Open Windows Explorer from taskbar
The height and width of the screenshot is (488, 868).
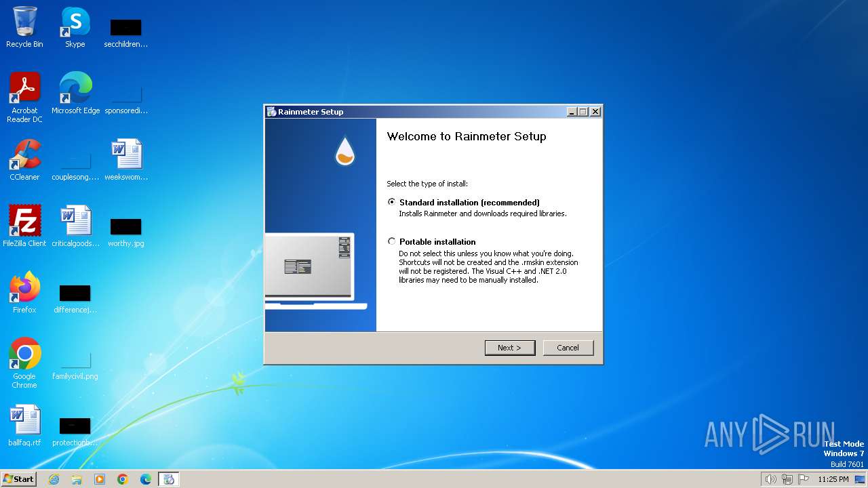(x=77, y=479)
